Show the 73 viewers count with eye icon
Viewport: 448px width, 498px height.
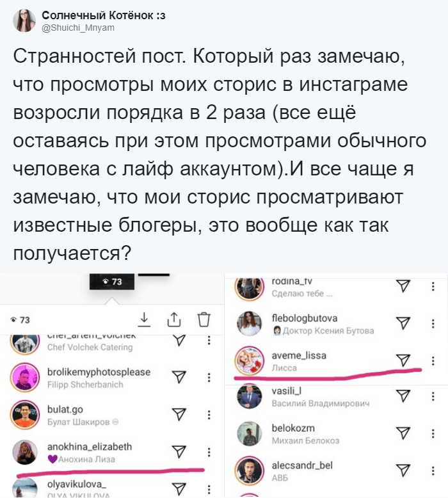click(20, 320)
